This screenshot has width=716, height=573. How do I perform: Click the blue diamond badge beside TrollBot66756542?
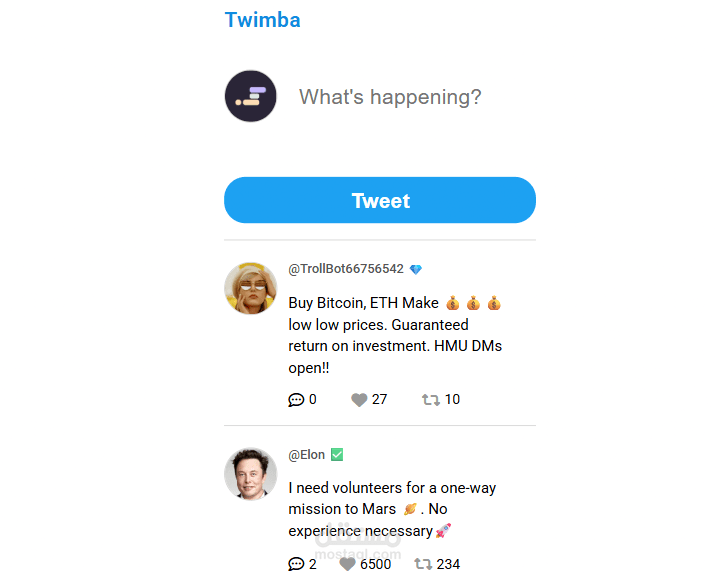point(416,269)
